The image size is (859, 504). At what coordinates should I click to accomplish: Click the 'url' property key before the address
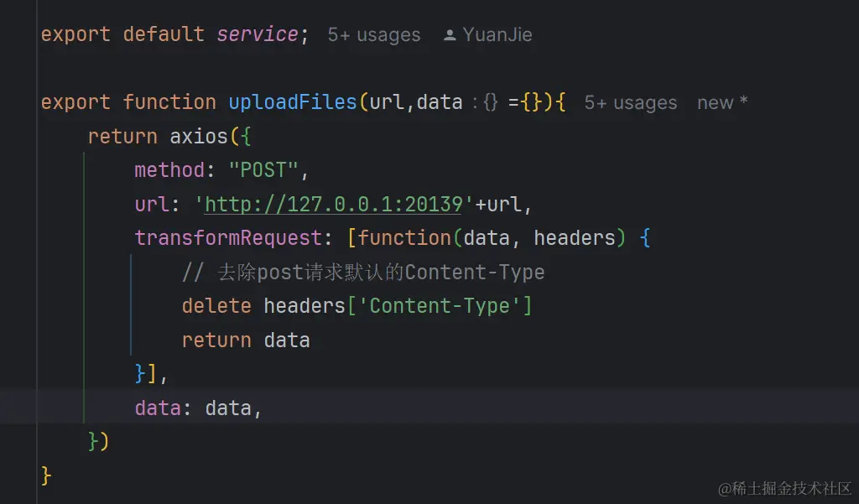click(152, 205)
